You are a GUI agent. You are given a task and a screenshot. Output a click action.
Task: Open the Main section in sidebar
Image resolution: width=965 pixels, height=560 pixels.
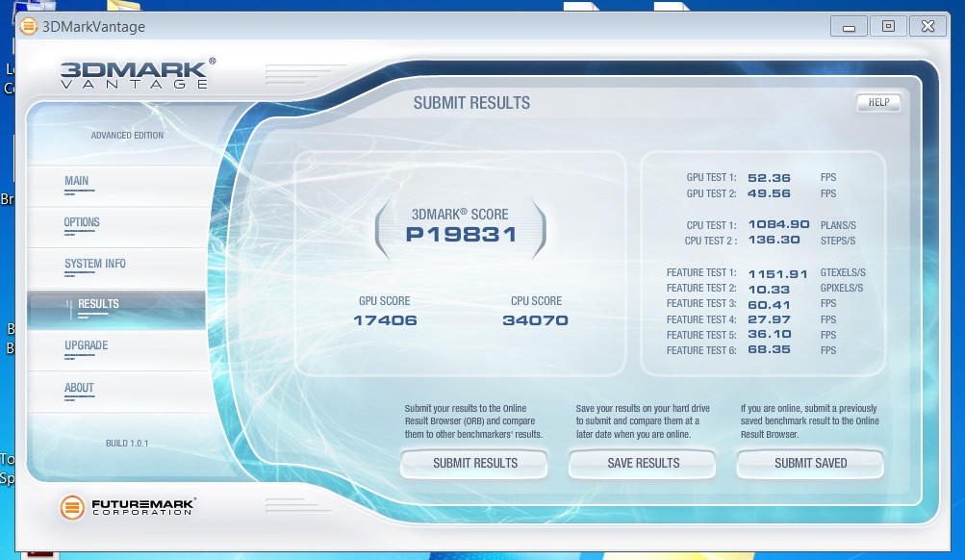click(77, 181)
